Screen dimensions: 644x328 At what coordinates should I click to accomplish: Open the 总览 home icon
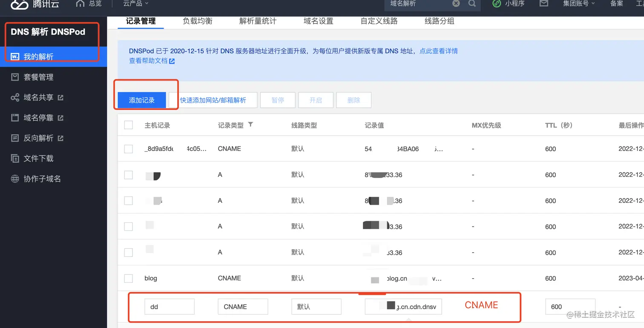[80, 3]
